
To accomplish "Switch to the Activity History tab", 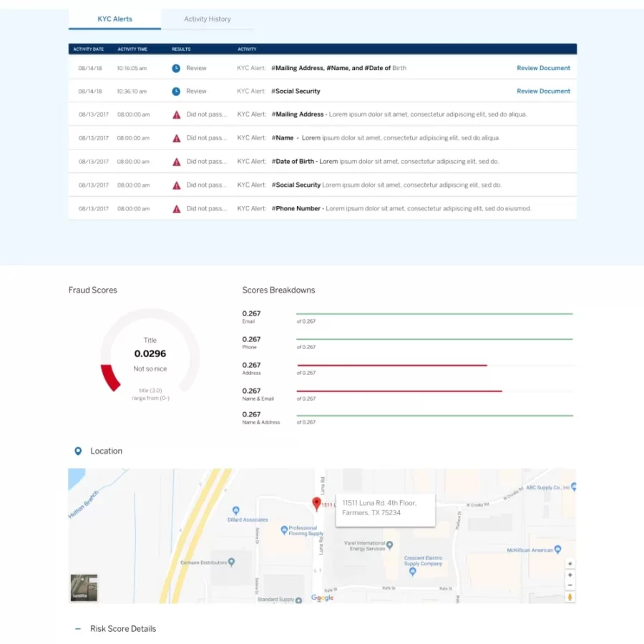I will 207,19.
